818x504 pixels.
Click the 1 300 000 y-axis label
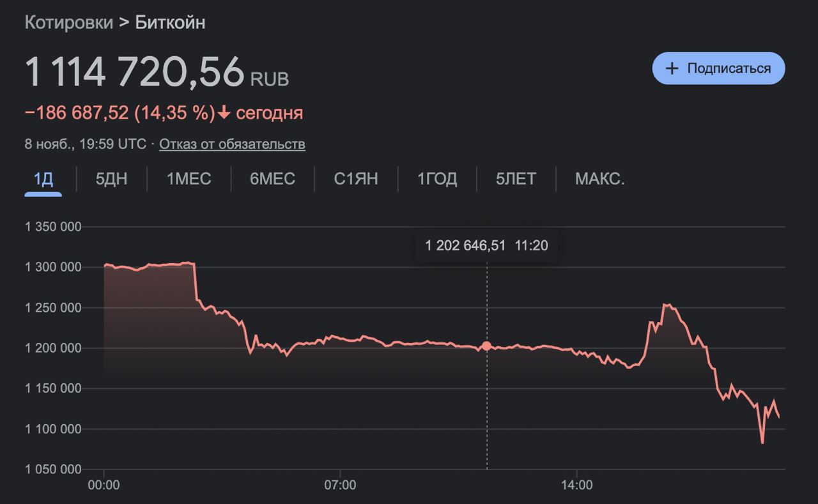[x=54, y=267]
